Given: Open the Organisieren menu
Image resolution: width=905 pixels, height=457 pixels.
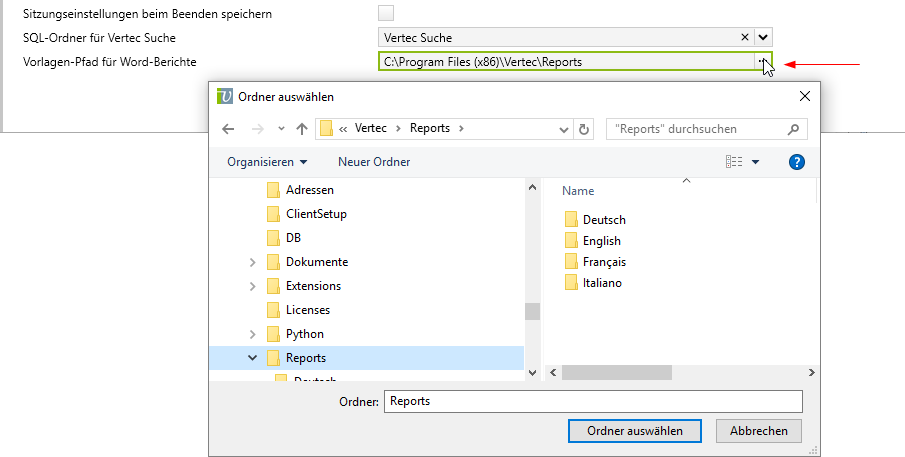Looking at the screenshot, I should coord(266,162).
